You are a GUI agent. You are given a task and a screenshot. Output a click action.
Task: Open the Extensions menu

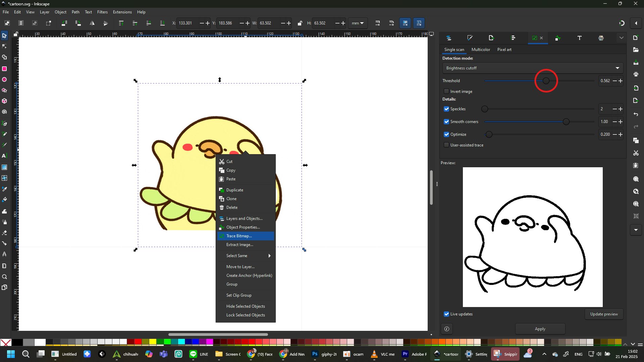point(122,12)
